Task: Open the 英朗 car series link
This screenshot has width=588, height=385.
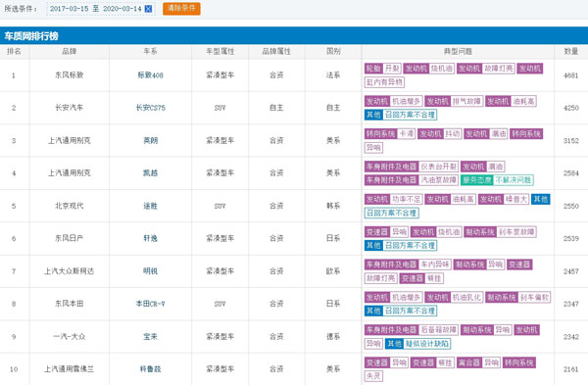Action: pyautogui.click(x=150, y=141)
